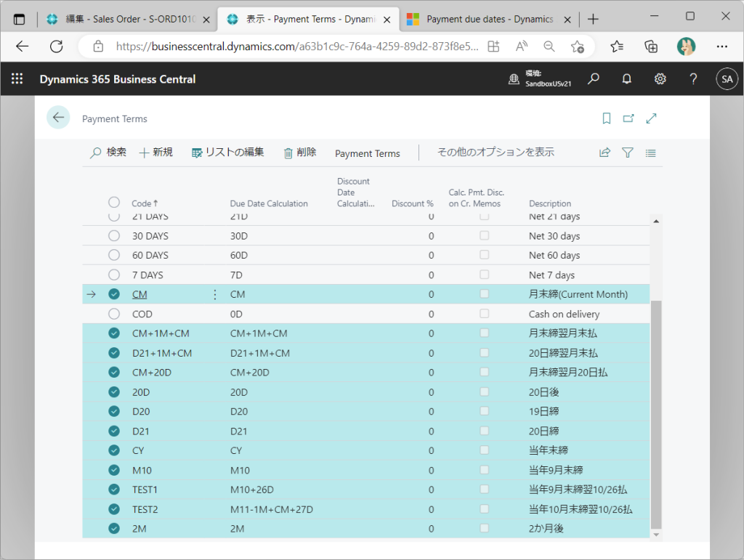
Task: Sort by the Code column header
Action: pos(145,203)
